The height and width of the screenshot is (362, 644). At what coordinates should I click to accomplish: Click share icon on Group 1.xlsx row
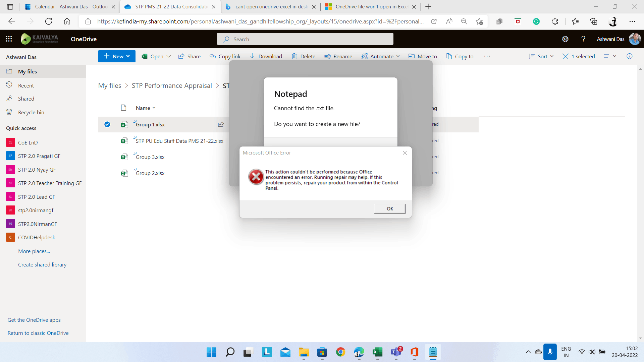221,124
